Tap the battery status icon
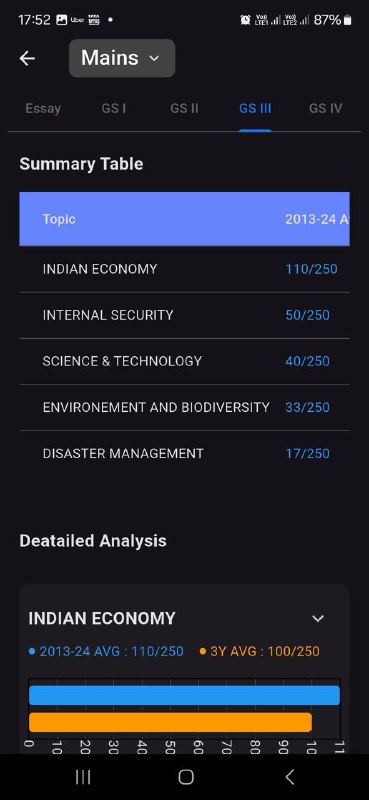 348,20
